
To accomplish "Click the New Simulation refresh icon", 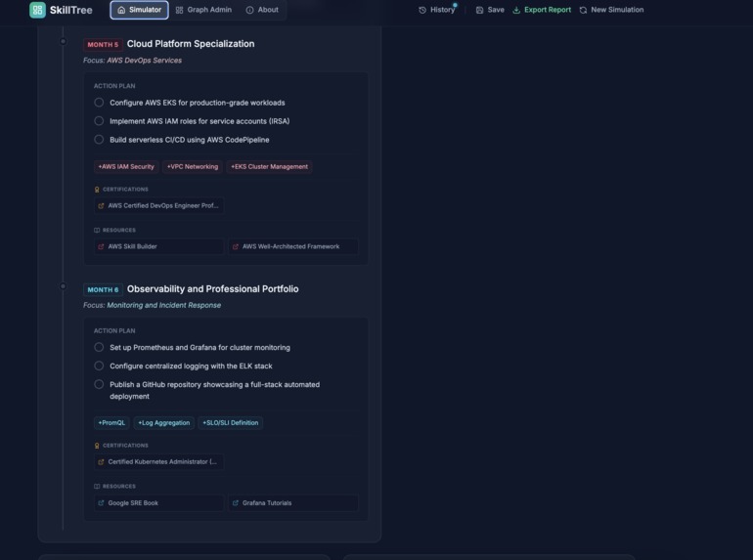I will [583, 10].
